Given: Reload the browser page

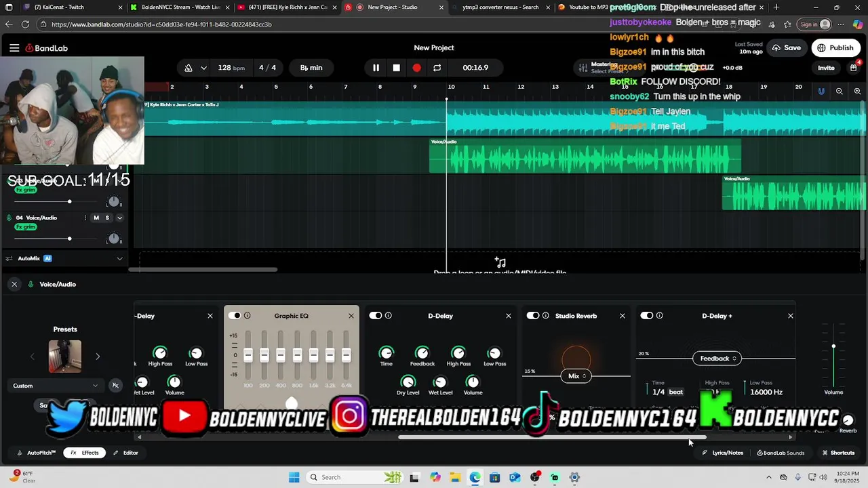Looking at the screenshot, I should pyautogui.click(x=25, y=24).
